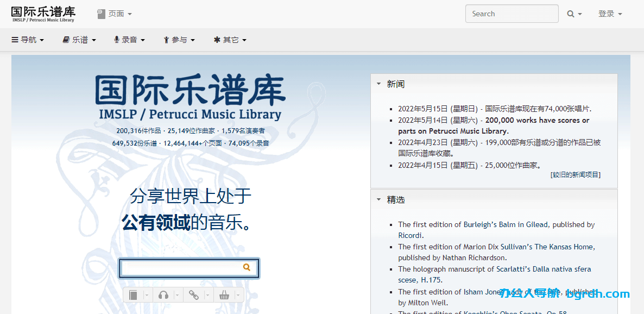644x314 pixels.
Task: Follow the 较旧的新闻项目 older news link
Action: 576,175
